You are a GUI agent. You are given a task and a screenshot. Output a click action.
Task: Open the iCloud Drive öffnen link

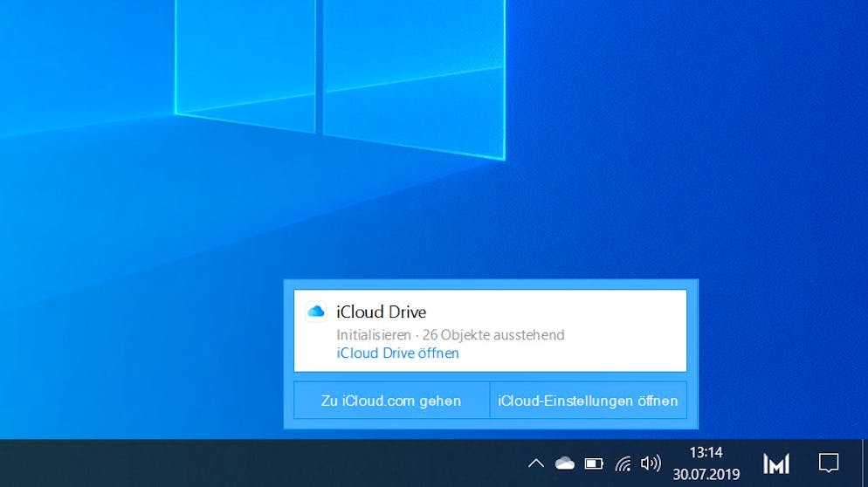click(x=397, y=353)
